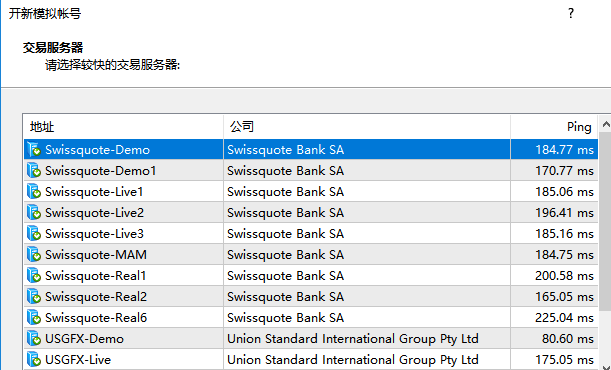The width and height of the screenshot is (611, 370).
Task: Click the USGFX-Demo server icon
Action: [x=34, y=339]
